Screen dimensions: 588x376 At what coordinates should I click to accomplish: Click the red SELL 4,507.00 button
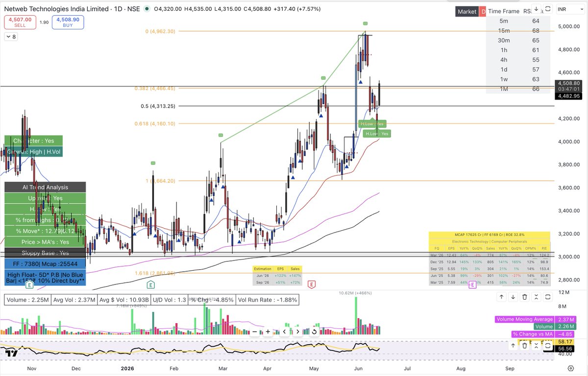(20, 22)
